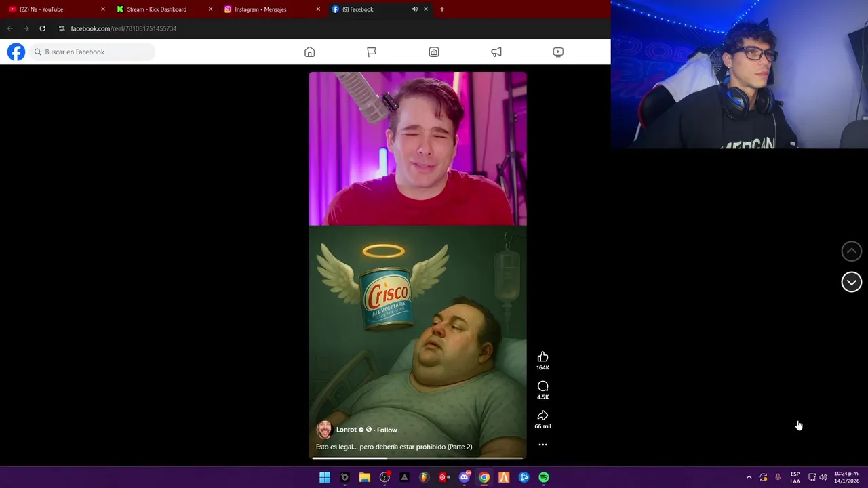This screenshot has width=868, height=488.
Task: Click the 4.5K comments count
Action: coord(542,397)
